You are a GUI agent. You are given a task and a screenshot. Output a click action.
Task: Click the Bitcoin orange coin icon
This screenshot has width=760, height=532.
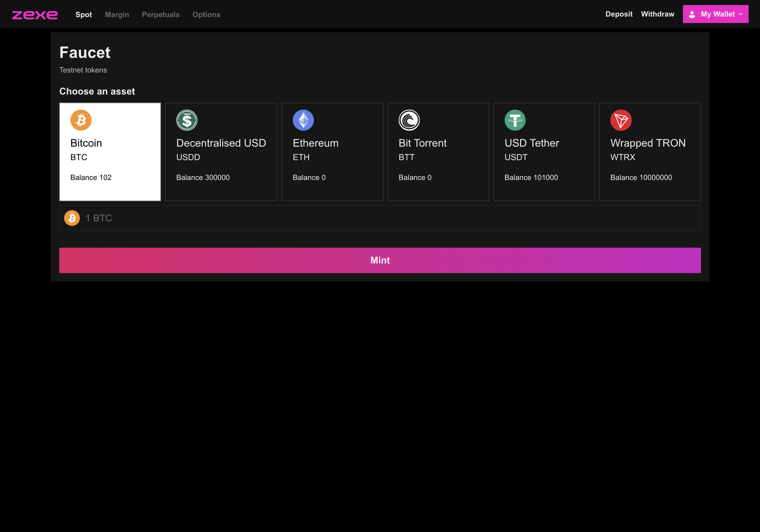tap(81, 120)
